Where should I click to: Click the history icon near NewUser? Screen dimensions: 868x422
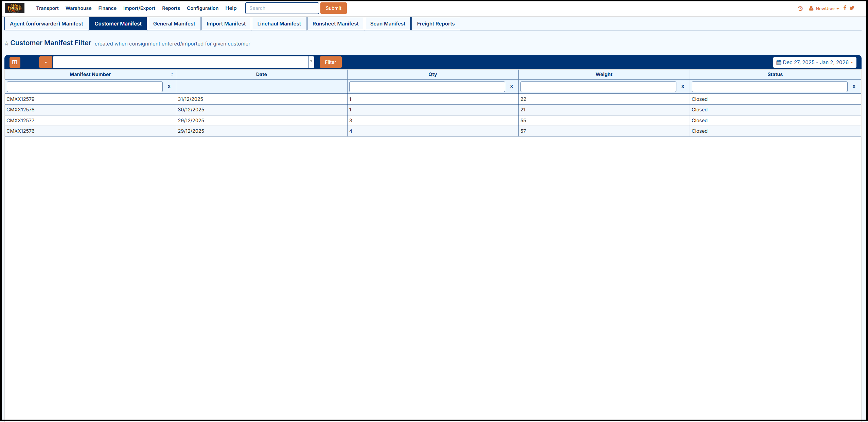point(800,8)
